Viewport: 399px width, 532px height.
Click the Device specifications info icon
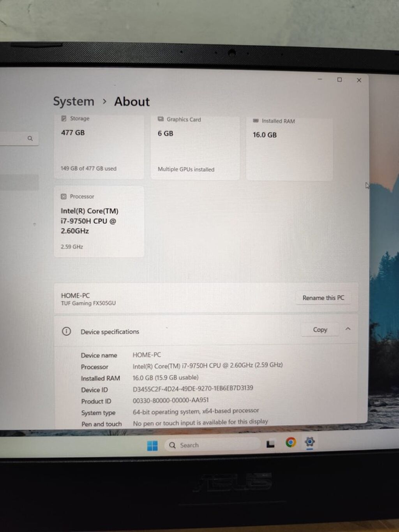(67, 331)
